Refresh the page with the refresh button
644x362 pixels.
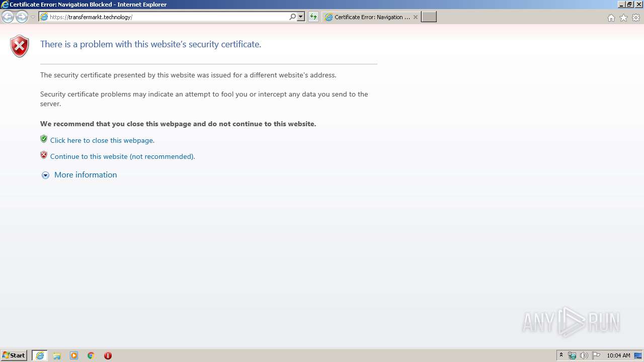[313, 17]
